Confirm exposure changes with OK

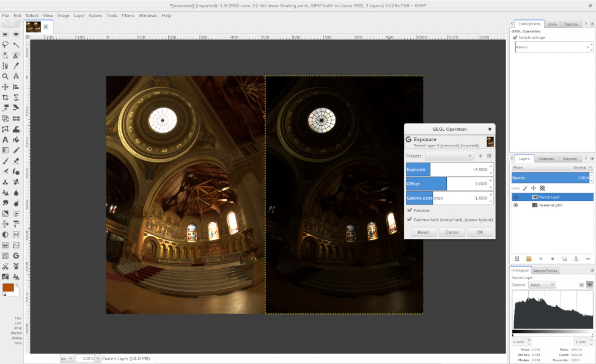(x=480, y=232)
